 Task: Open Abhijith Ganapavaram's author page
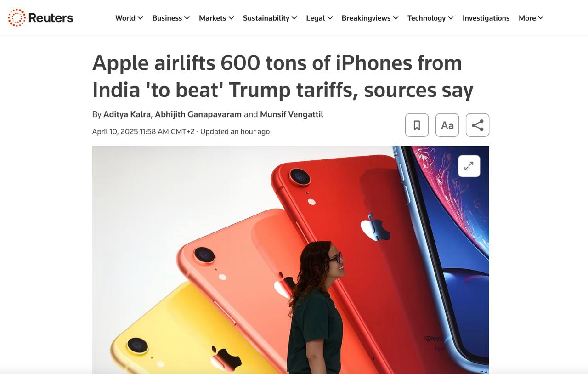[198, 114]
